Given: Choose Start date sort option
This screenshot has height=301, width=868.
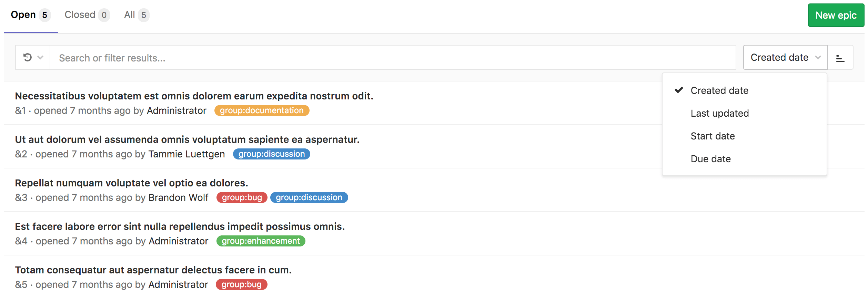Looking at the screenshot, I should point(713,136).
